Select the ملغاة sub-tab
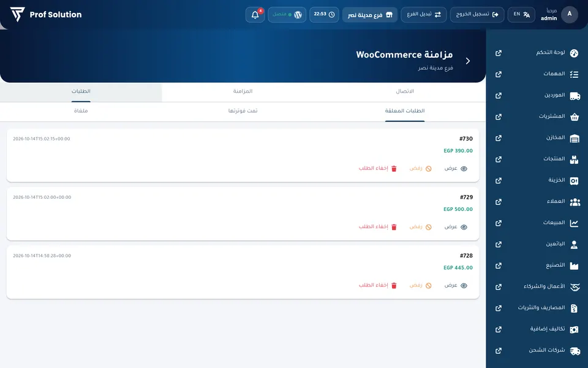Viewport: 588px width, 368px height. 81,112
